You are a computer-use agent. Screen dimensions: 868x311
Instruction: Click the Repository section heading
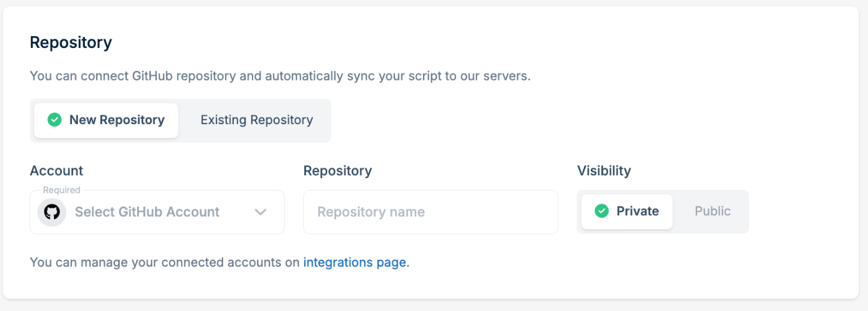coord(71,42)
